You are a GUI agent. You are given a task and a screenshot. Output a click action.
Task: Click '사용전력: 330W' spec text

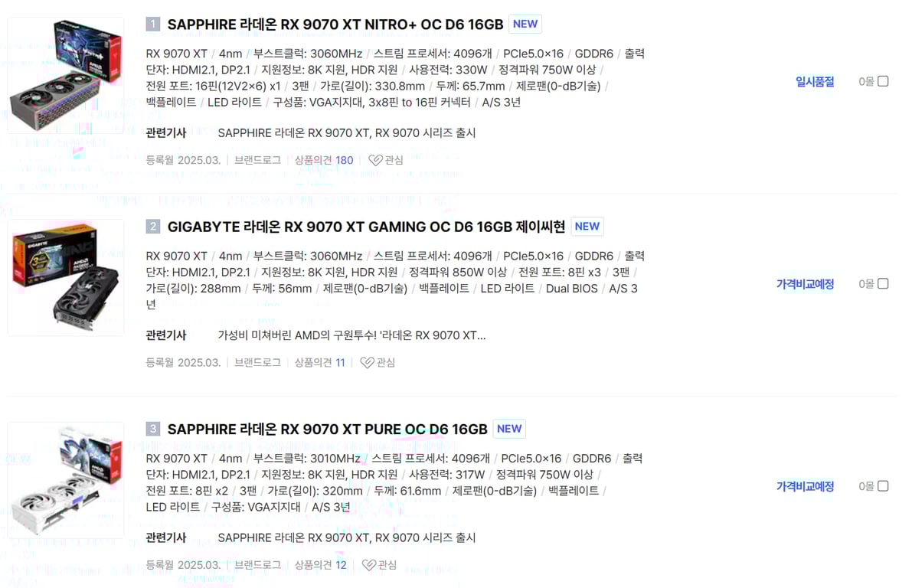pyautogui.click(x=448, y=70)
